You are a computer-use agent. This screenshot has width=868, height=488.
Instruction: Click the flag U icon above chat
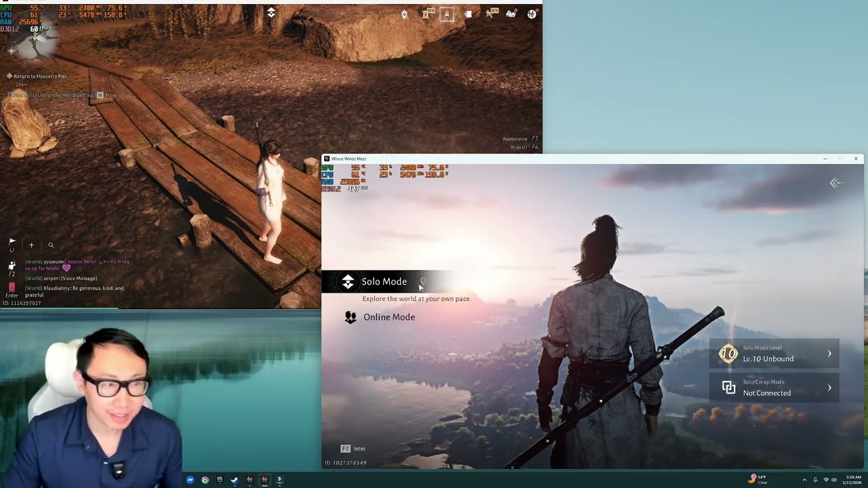tap(12, 245)
